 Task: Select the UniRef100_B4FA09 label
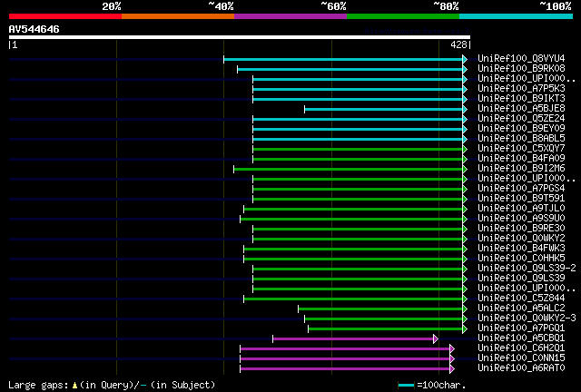point(521,158)
